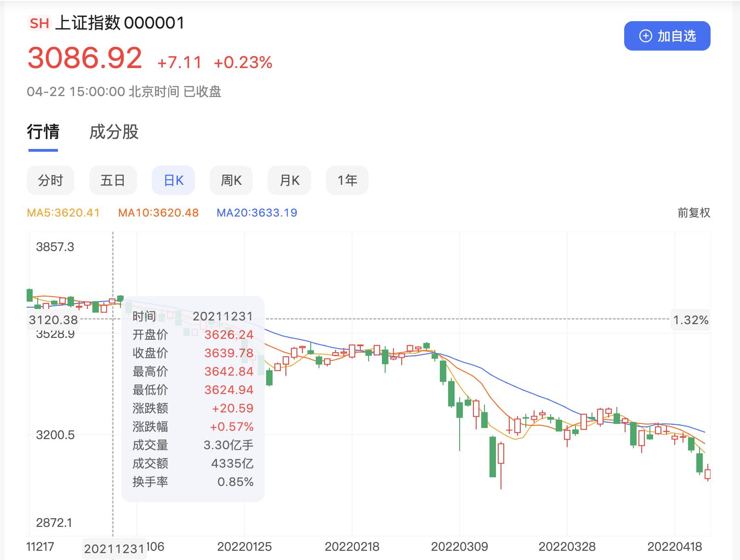Open the 月K monthly candlestick view
Image resolution: width=740 pixels, height=560 pixels.
pos(289,180)
